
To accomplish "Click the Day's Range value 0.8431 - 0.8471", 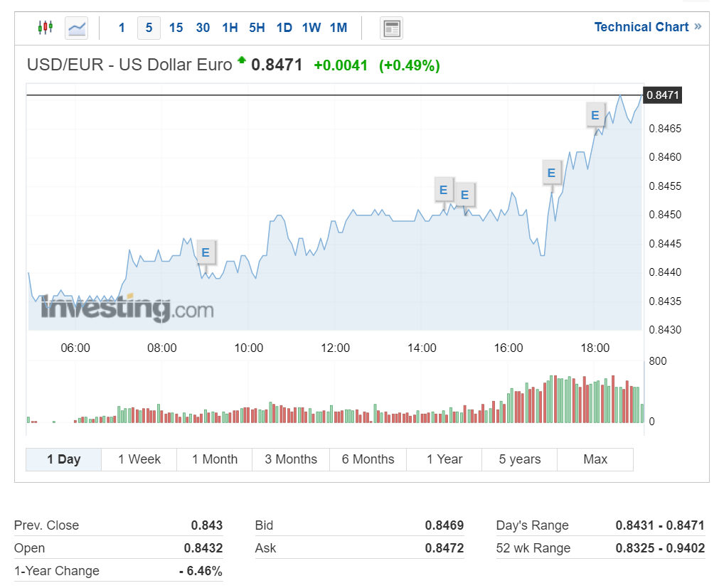I will point(660,525).
